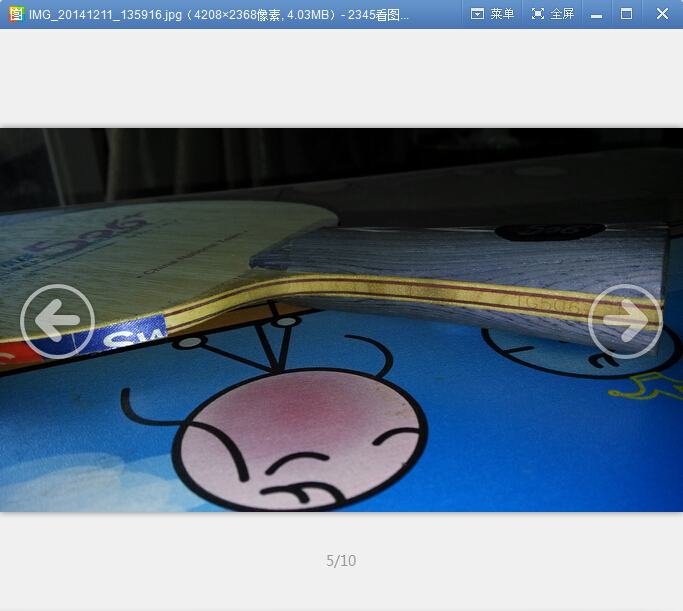Click the fullscreen brackets icon beside 全屏
The height and width of the screenshot is (611, 683).
[x=538, y=14]
